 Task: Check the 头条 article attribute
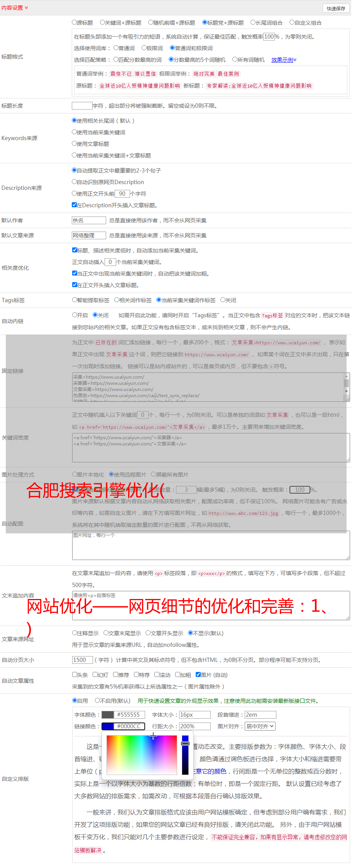[x=74, y=675]
